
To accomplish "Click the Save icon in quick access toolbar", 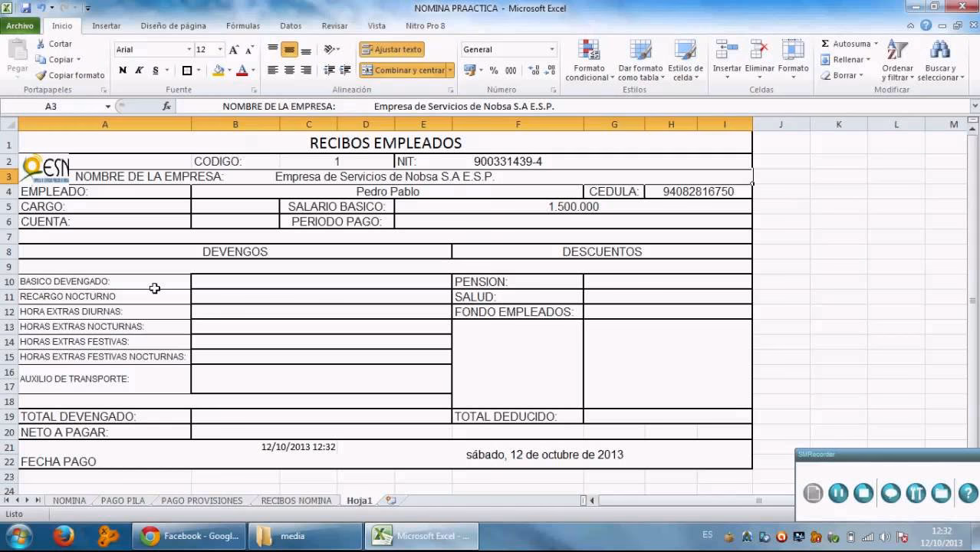I will [x=25, y=8].
